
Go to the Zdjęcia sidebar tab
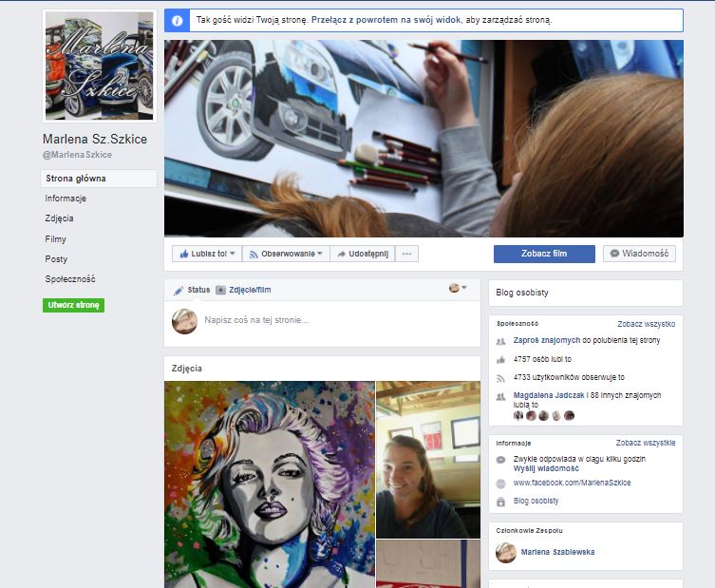[59, 218]
